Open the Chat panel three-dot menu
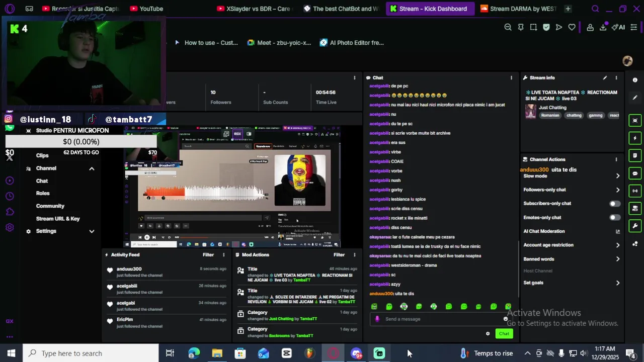Image resolution: width=644 pixels, height=362 pixels. pyautogui.click(x=511, y=78)
